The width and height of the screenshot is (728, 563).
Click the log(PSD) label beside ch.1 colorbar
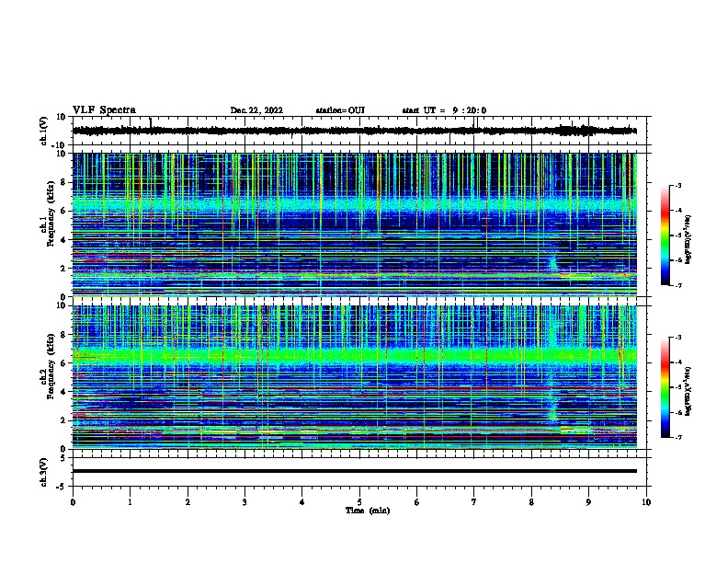(x=688, y=239)
